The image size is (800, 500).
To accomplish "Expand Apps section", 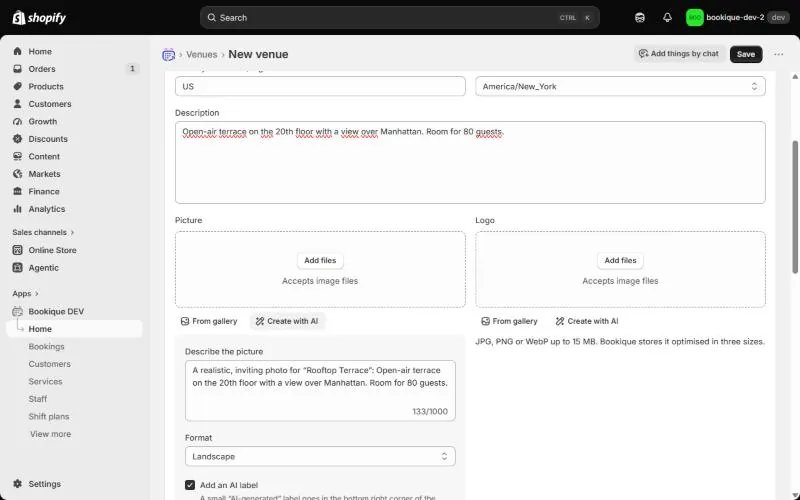I will tap(26, 293).
